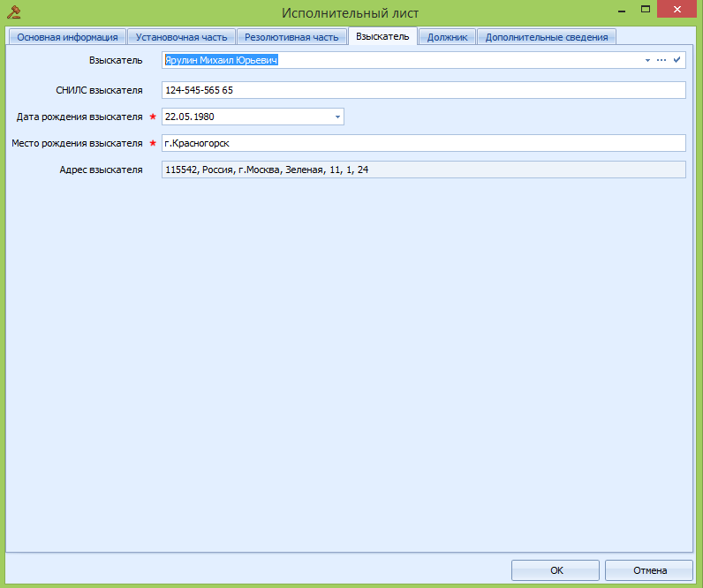Click the Дата рождения взыскателя label
Image resolution: width=703 pixels, height=588 pixels.
point(79,117)
